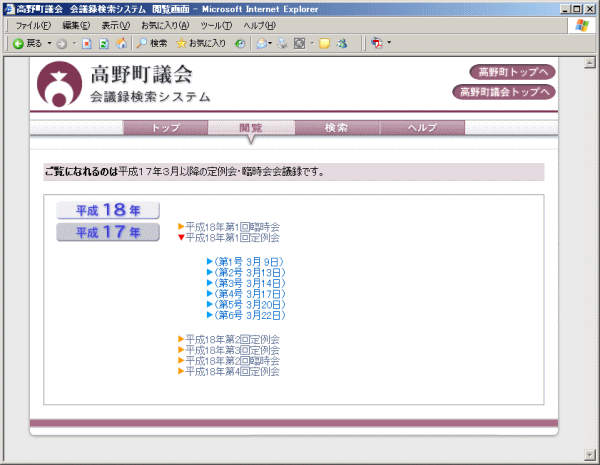Click scrollbar down arrow
Screen dimensions: 600x465
(x=590, y=455)
